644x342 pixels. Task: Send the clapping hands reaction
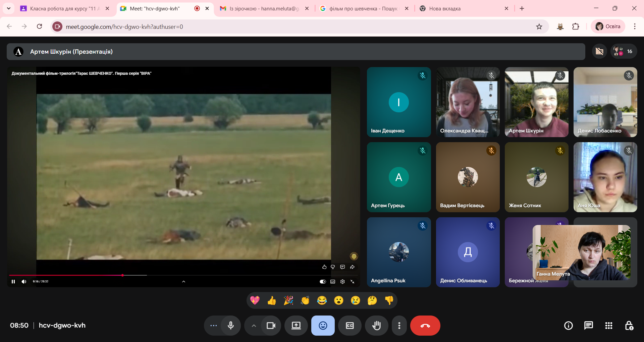point(305,300)
